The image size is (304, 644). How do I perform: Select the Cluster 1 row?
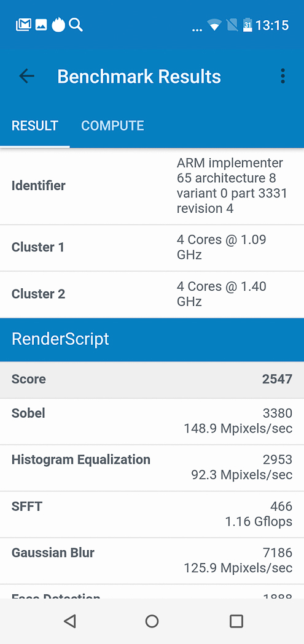152,248
